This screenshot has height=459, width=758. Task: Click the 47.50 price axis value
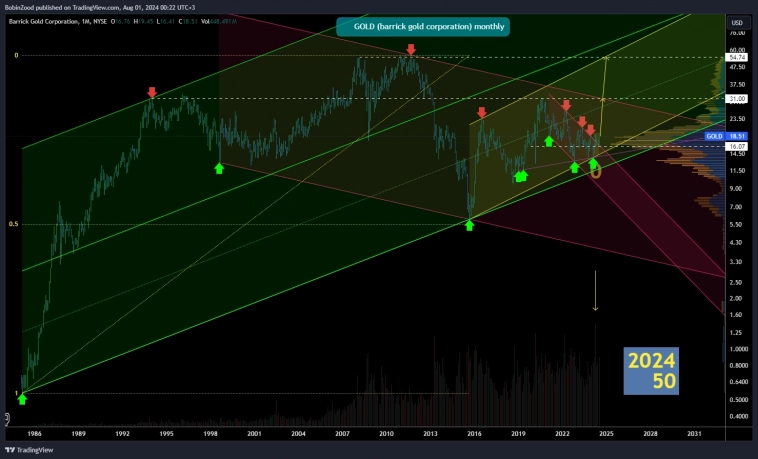(737, 67)
